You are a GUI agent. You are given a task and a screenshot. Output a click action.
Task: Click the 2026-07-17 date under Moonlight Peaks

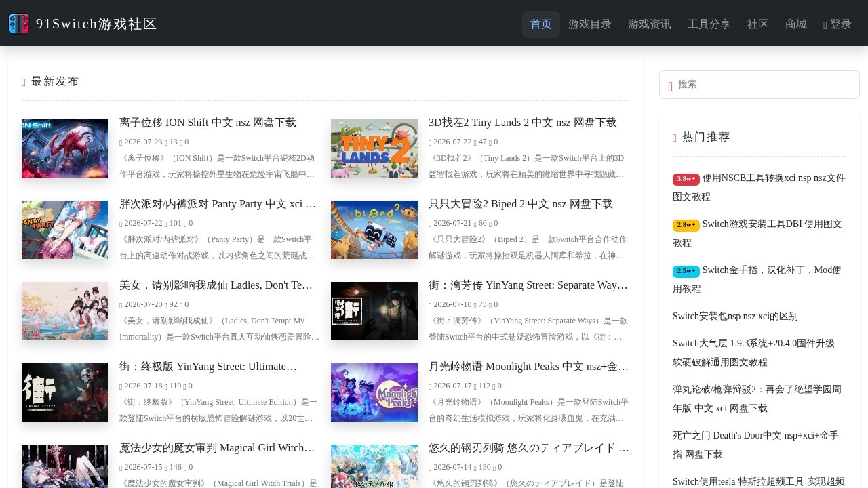click(452, 386)
